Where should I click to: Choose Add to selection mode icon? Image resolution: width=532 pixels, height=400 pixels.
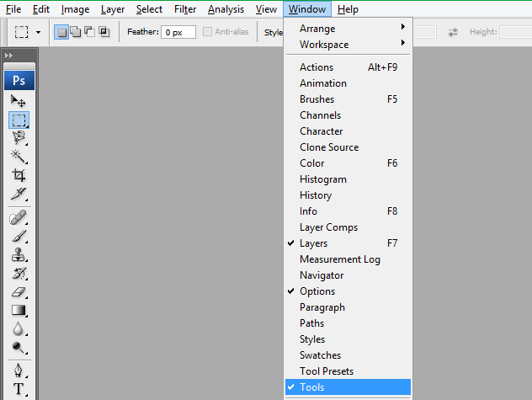point(75,32)
